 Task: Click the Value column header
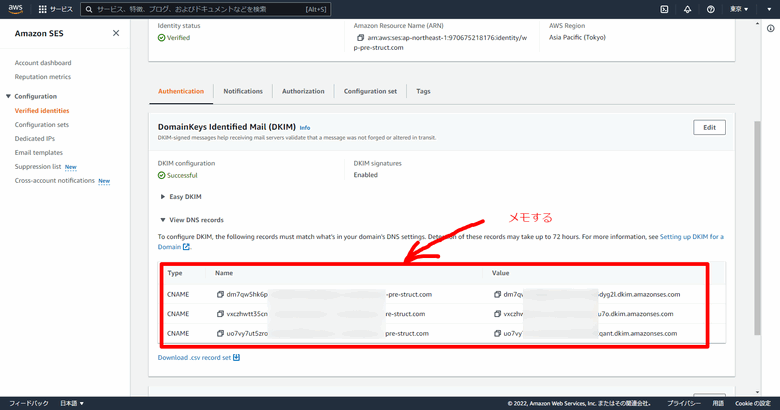(500, 273)
